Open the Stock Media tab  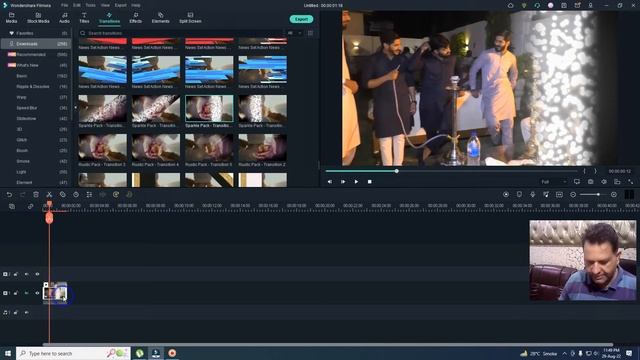(38, 18)
